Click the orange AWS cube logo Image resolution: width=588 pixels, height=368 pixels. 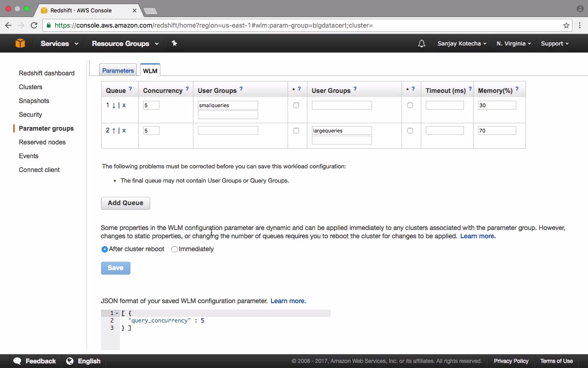click(x=20, y=43)
